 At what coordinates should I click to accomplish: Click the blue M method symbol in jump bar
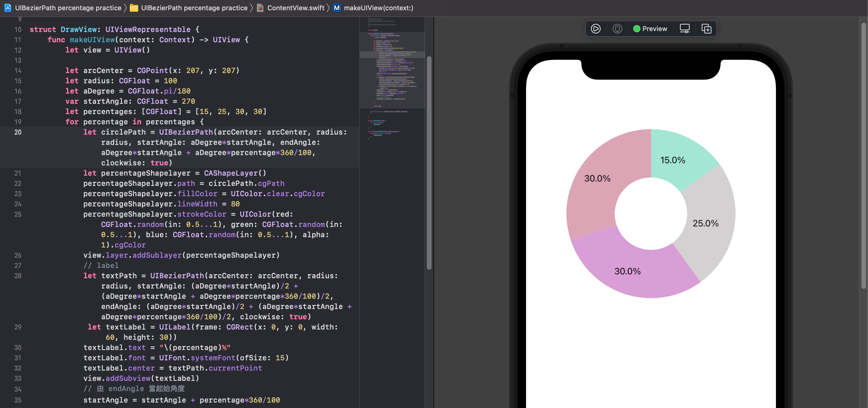click(336, 8)
